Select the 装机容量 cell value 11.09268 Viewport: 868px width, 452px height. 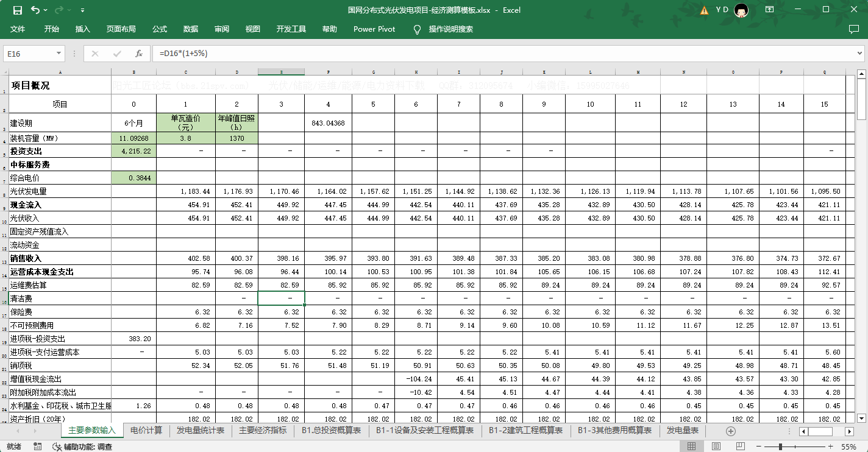click(133, 138)
